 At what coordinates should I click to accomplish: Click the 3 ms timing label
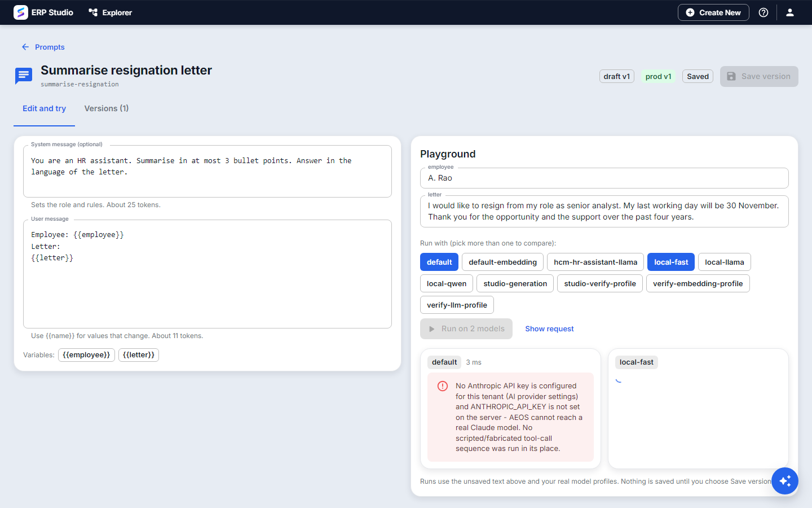tap(474, 362)
